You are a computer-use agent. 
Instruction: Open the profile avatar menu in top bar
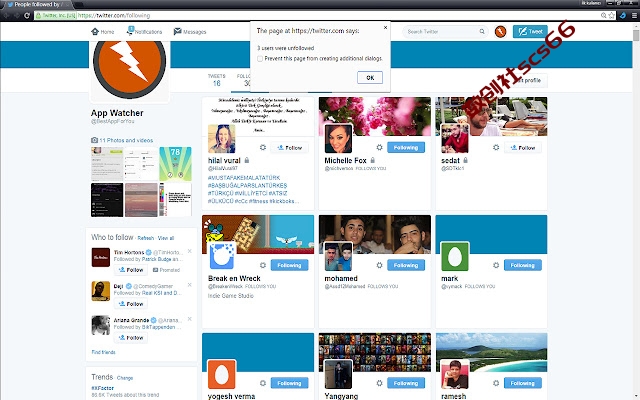click(500, 31)
